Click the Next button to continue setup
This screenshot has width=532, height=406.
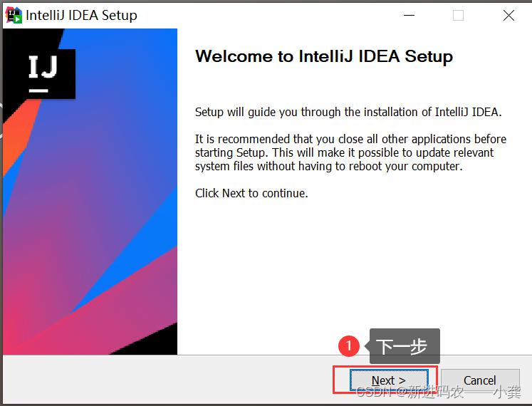click(389, 380)
